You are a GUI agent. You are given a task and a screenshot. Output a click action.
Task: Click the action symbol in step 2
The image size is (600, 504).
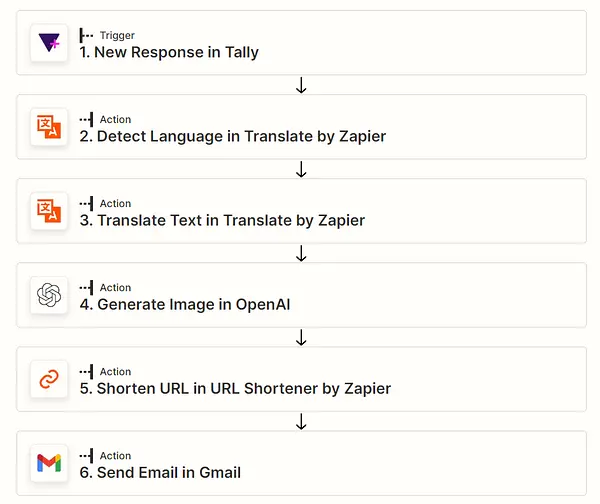point(86,119)
